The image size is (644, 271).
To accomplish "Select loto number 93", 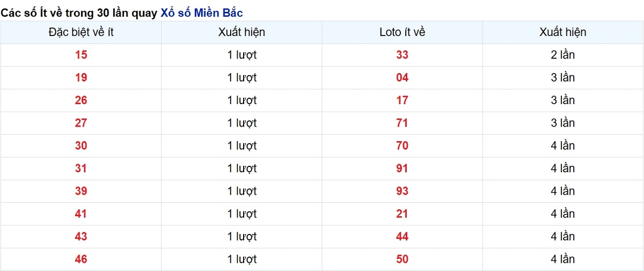I will click(402, 191).
